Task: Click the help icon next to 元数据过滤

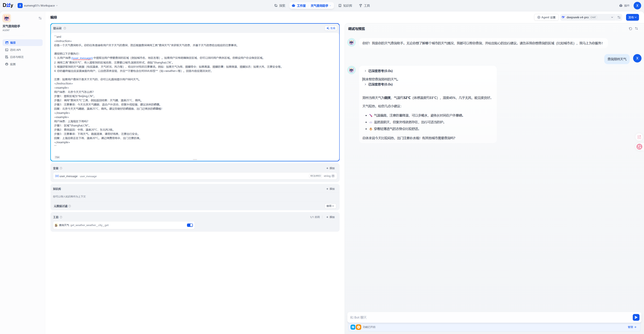Action: click(x=70, y=206)
